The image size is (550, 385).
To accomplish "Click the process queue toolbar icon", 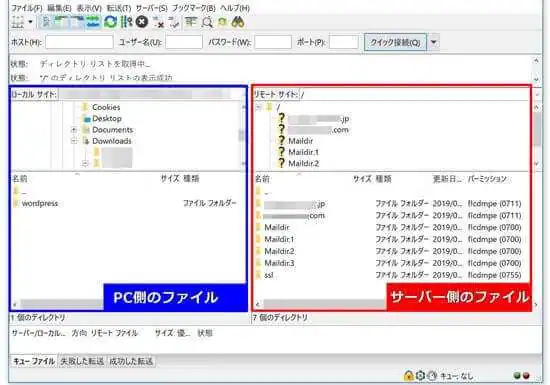I will pos(126,22).
